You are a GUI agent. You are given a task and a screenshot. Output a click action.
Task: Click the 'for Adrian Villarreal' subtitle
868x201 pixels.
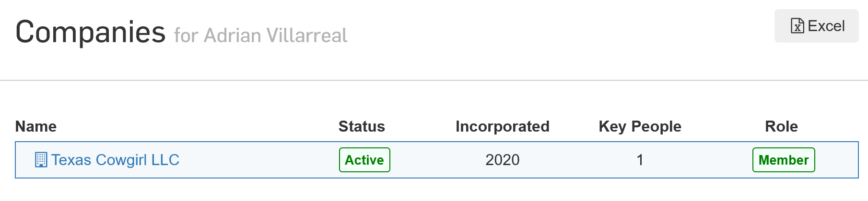tap(261, 35)
